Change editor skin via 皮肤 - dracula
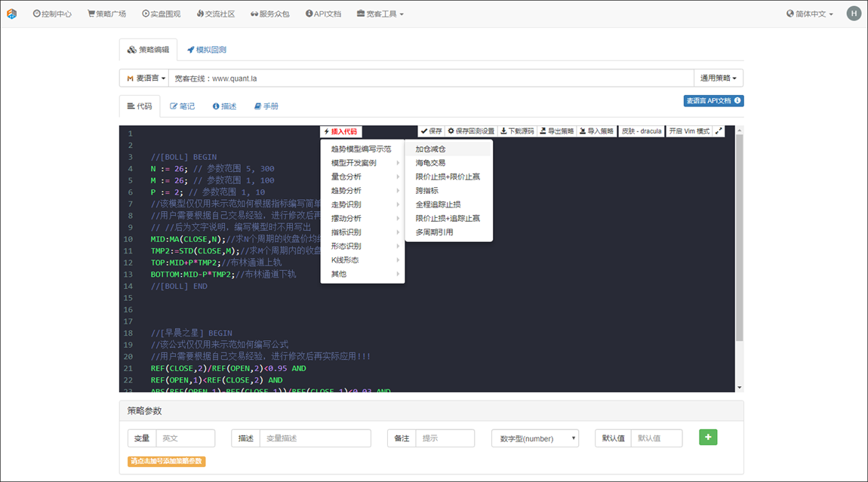The height and width of the screenshot is (482, 868). coord(641,131)
